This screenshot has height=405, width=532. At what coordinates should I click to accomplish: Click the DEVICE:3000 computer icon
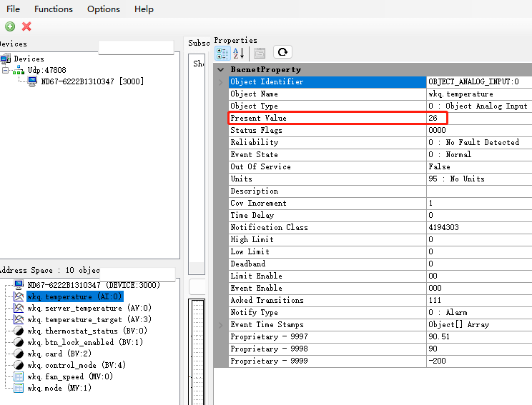[19, 285]
